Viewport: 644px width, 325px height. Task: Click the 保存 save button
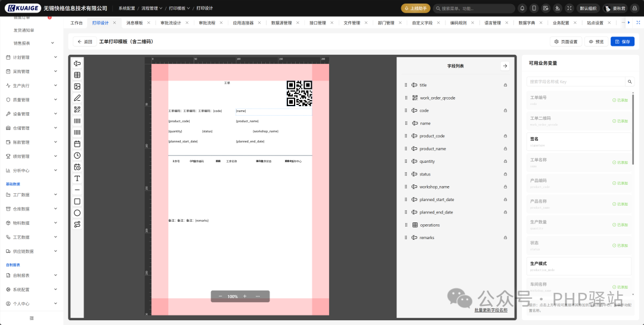[x=622, y=42]
